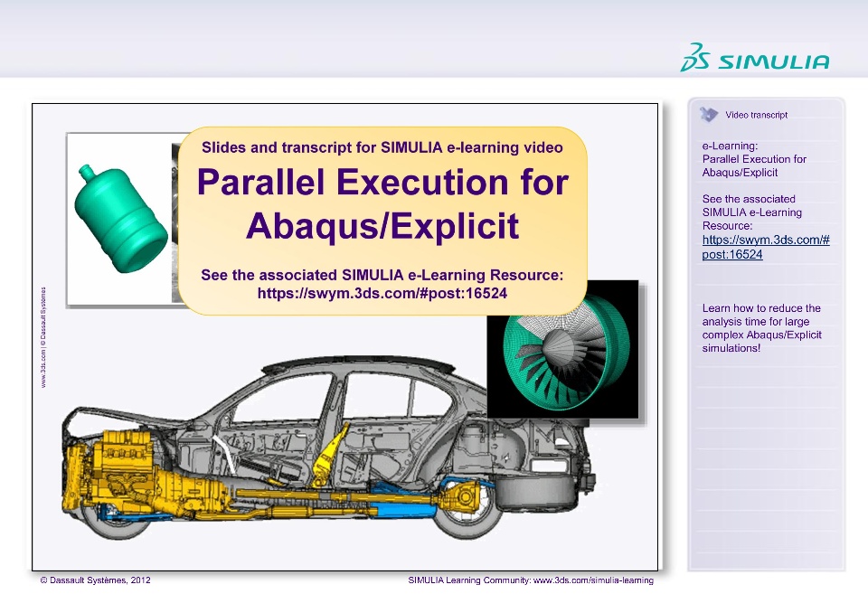Screen dimensions: 868x594
Task: Click 'Learn how to reduce the analysis time' paragraph
Action: pos(761,328)
